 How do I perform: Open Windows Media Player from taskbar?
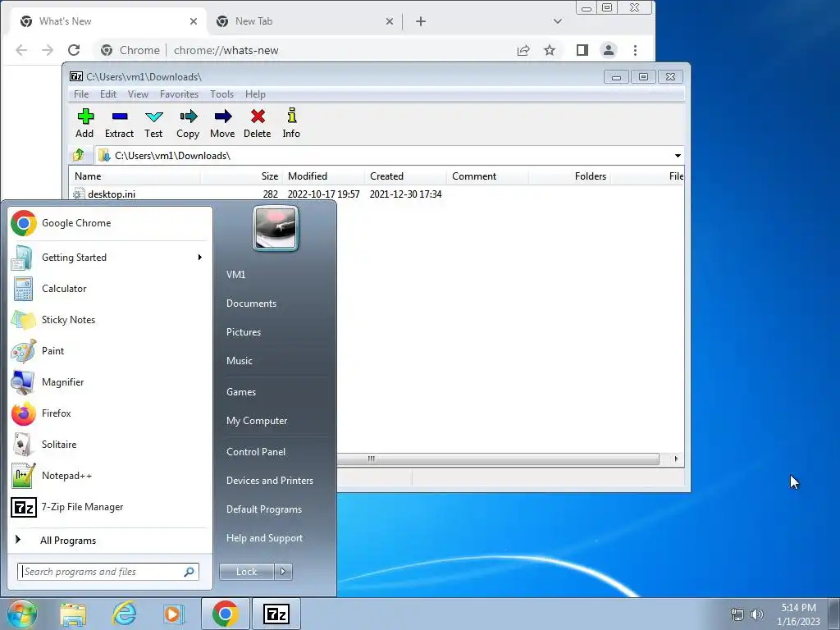[x=173, y=614]
